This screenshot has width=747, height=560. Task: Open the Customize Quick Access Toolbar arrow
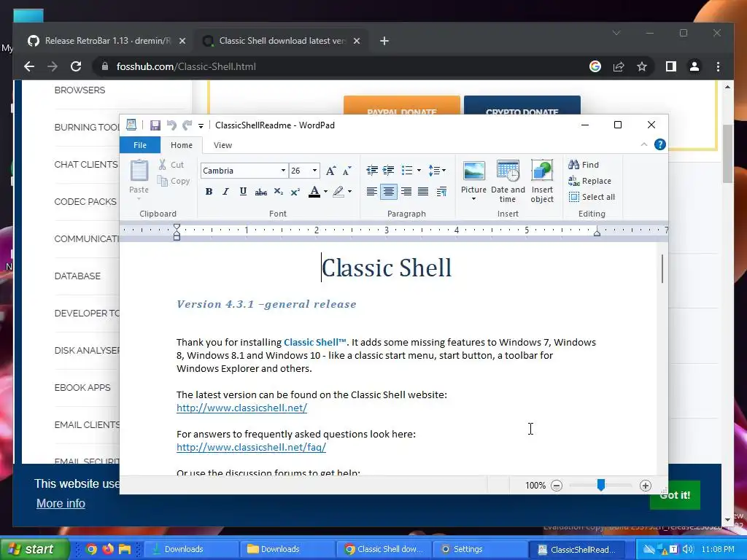point(201,125)
